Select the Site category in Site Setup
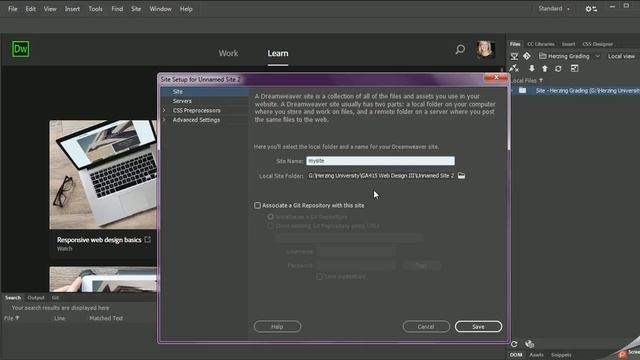This screenshot has height=360, width=640. [x=204, y=91]
